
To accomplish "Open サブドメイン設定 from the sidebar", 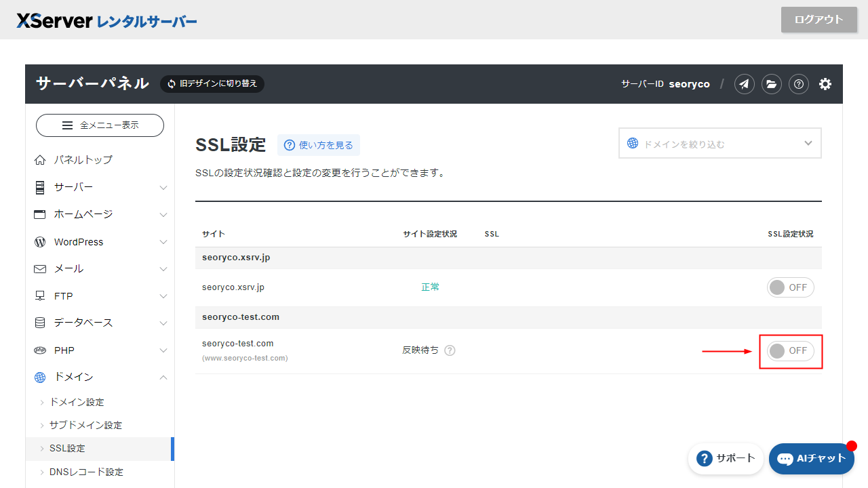I will pos(84,425).
